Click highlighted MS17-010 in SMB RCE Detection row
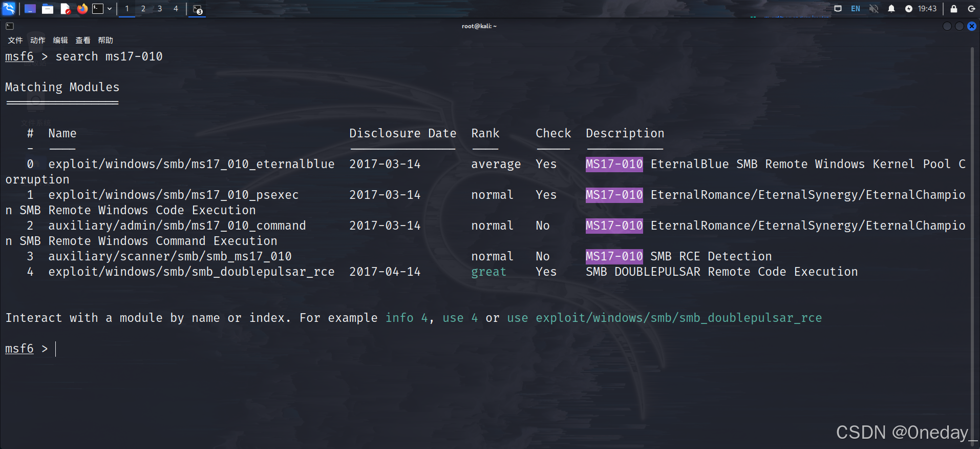980x449 pixels. (x=614, y=256)
